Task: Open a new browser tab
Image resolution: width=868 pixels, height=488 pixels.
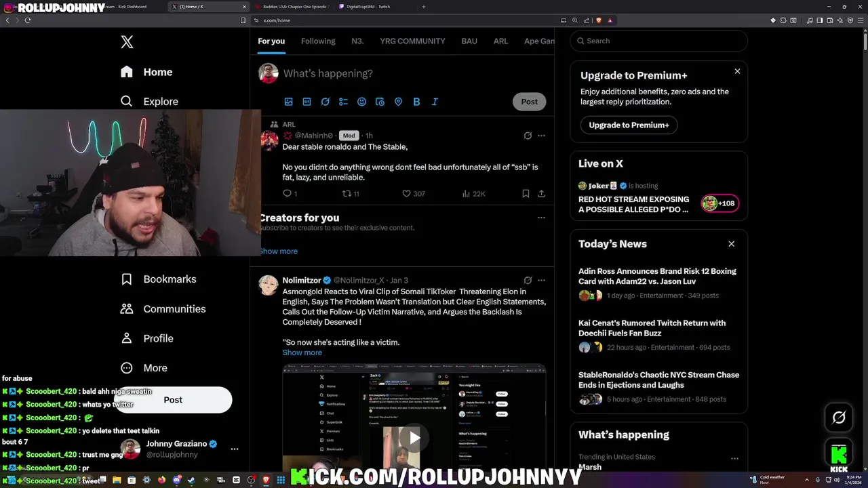Action: point(424,7)
